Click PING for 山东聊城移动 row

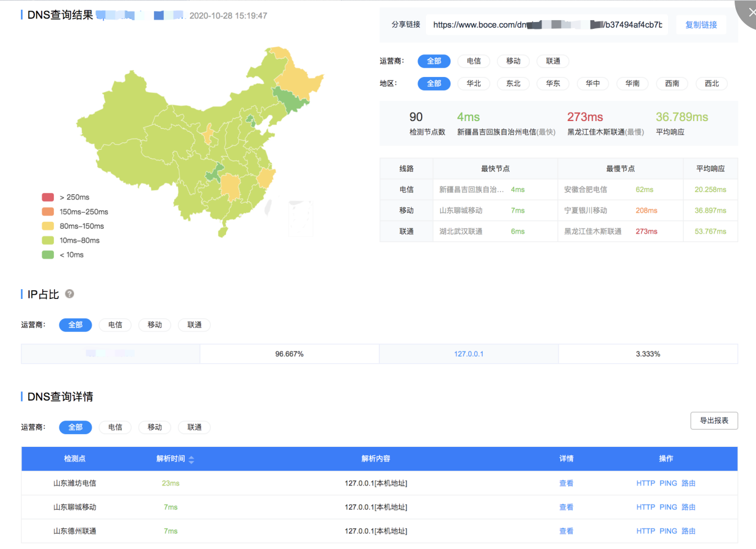(x=668, y=507)
